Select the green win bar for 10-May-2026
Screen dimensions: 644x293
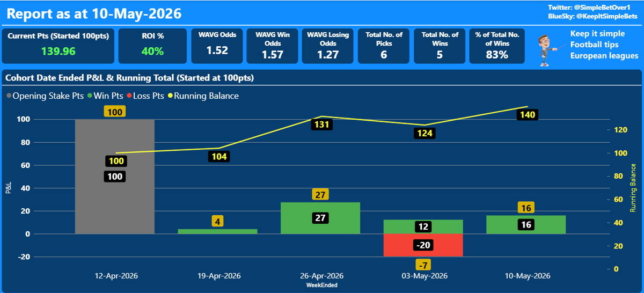(526, 225)
